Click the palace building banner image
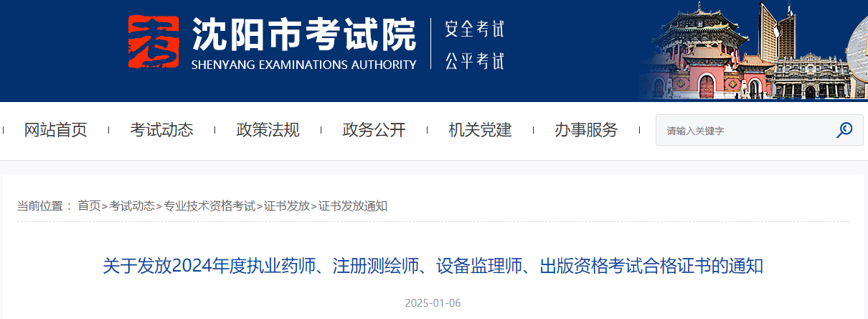The height and width of the screenshot is (319, 868). (752, 50)
